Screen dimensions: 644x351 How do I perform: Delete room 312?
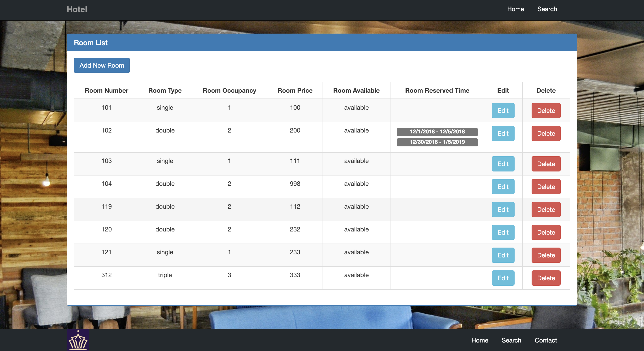[x=546, y=278]
